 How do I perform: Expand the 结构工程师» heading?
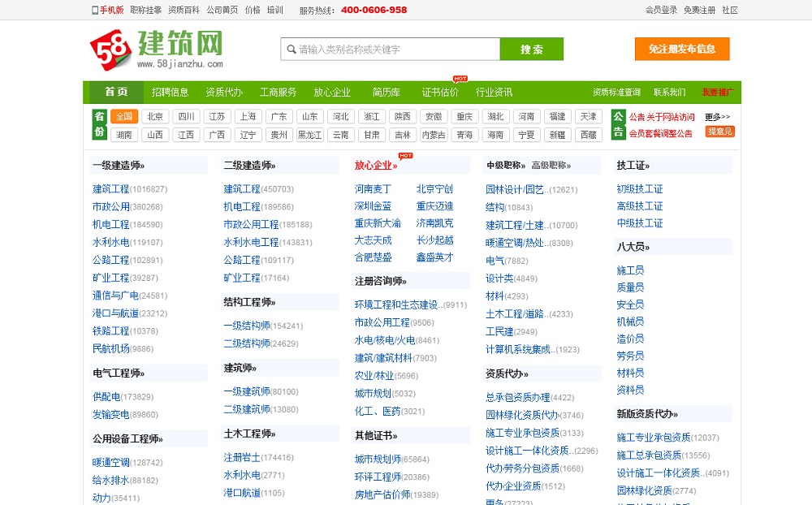(249, 302)
